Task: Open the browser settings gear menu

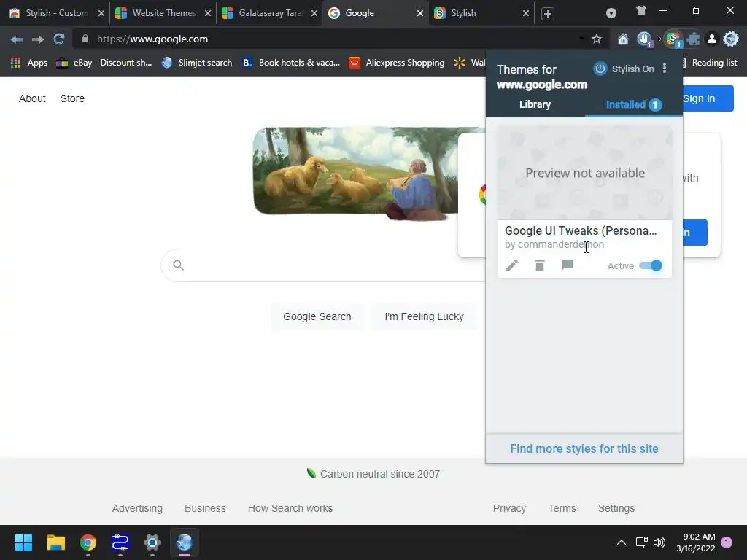Action: [731, 39]
